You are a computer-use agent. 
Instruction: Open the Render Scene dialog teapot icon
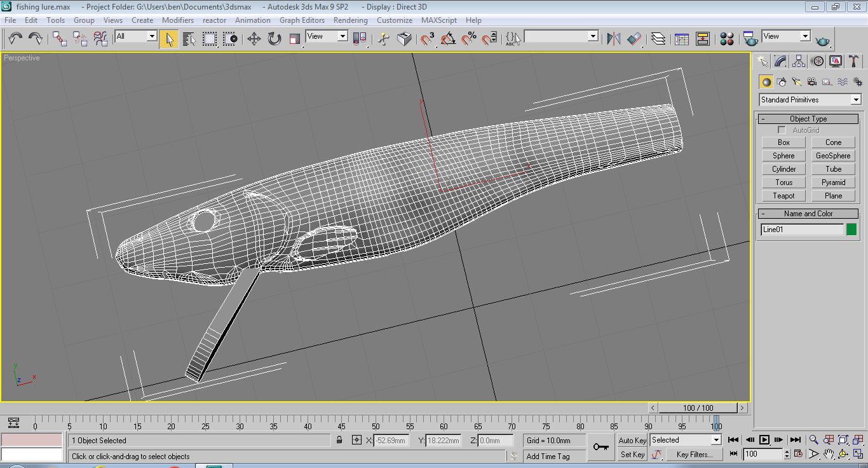tap(751, 39)
